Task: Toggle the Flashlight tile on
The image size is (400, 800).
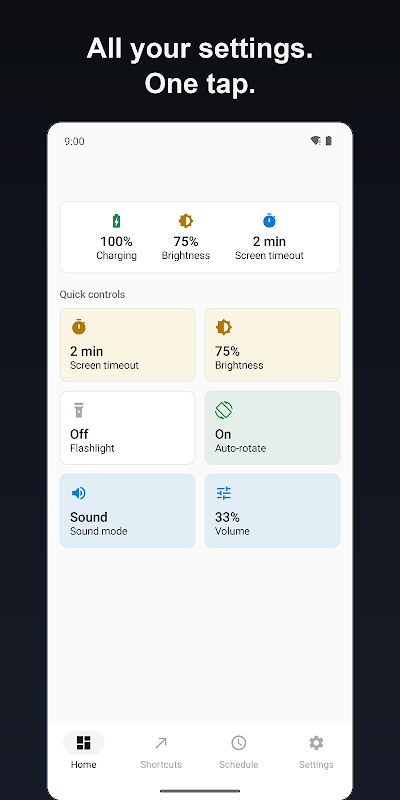Action: [x=128, y=428]
